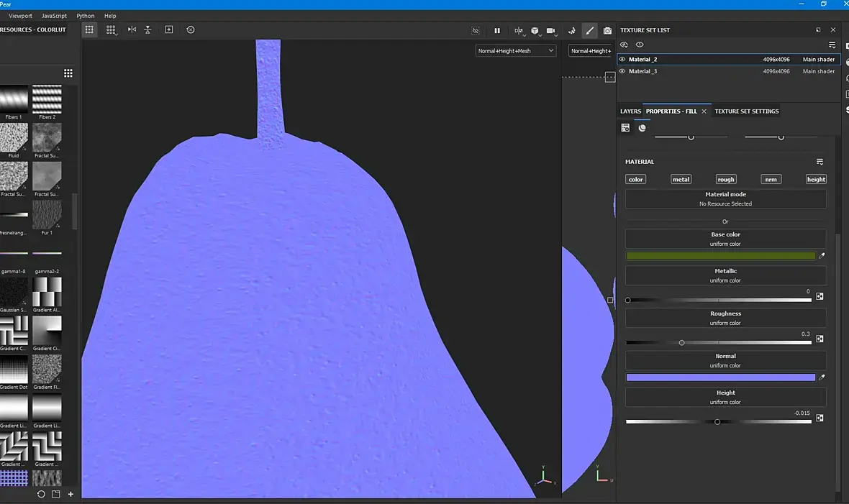
Task: Toggle the height channel button
Action: [816, 179]
